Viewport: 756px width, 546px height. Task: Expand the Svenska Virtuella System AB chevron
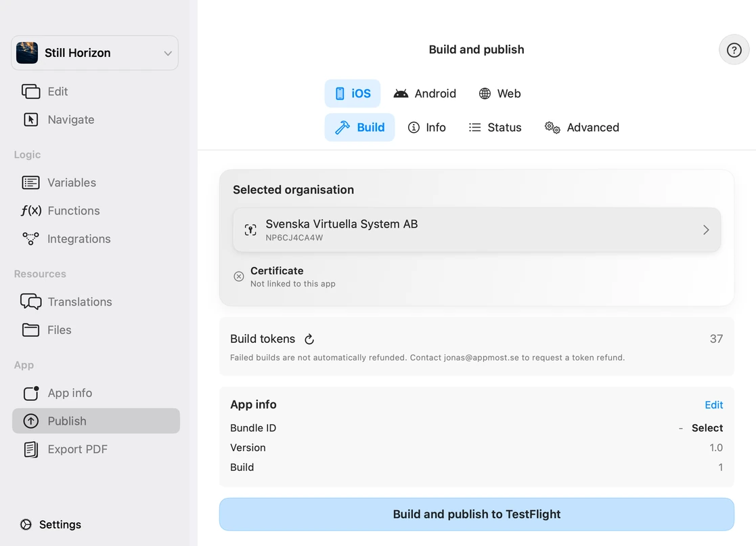[x=706, y=230]
